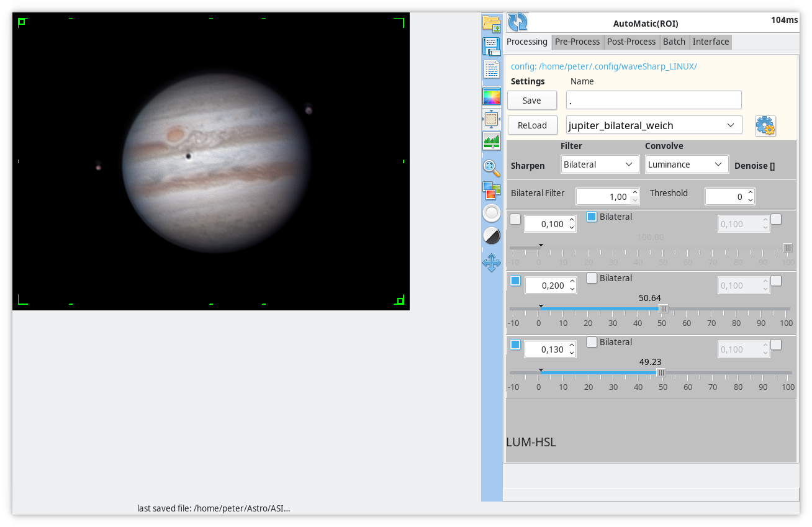
Task: Open image file with folder icon
Action: click(492, 24)
